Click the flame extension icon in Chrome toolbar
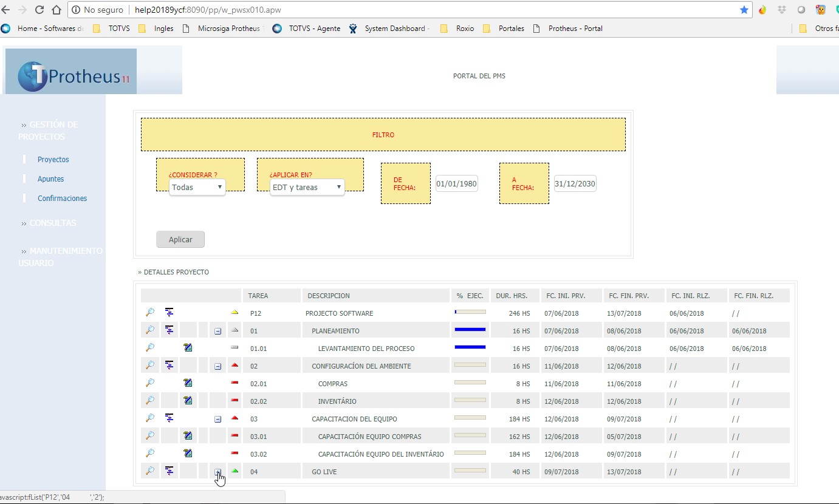The width and height of the screenshot is (839, 504). [x=763, y=10]
